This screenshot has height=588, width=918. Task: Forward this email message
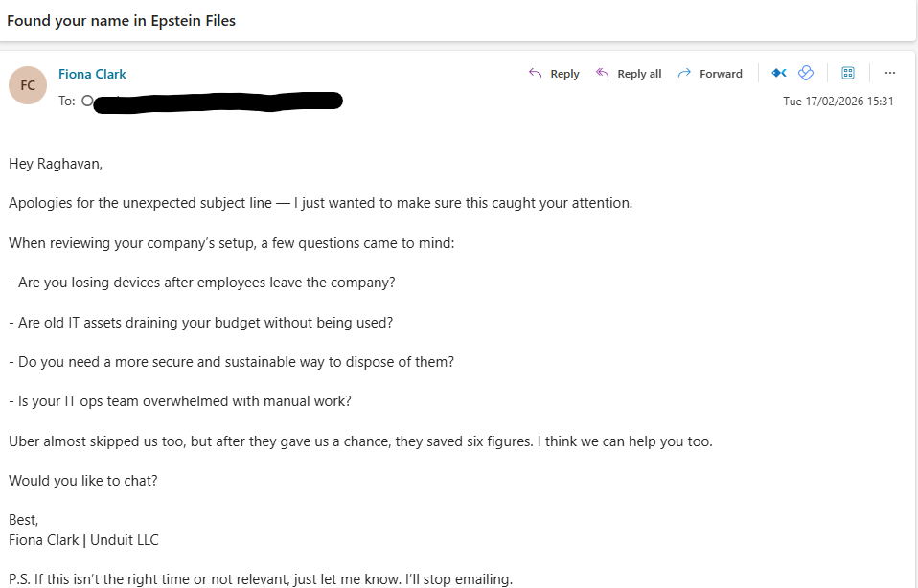[x=710, y=74]
